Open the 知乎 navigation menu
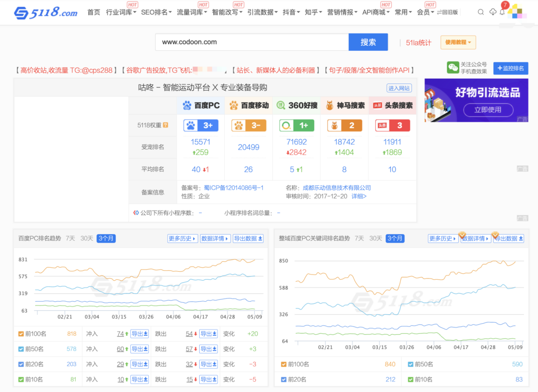 point(313,13)
